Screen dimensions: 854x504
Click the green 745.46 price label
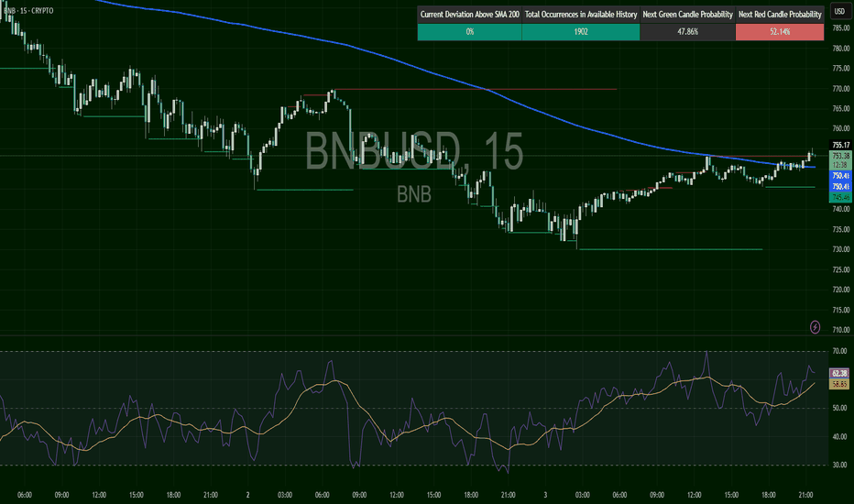840,197
